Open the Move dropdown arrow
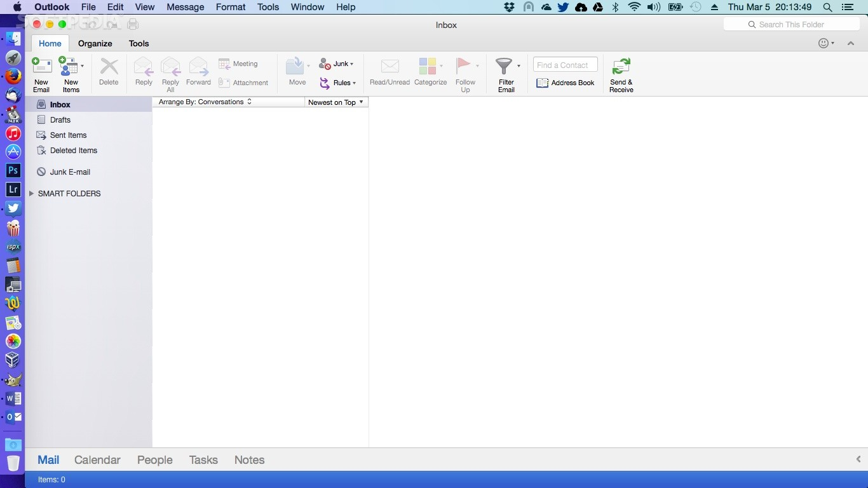Viewport: 868px width, 488px height. (x=309, y=66)
